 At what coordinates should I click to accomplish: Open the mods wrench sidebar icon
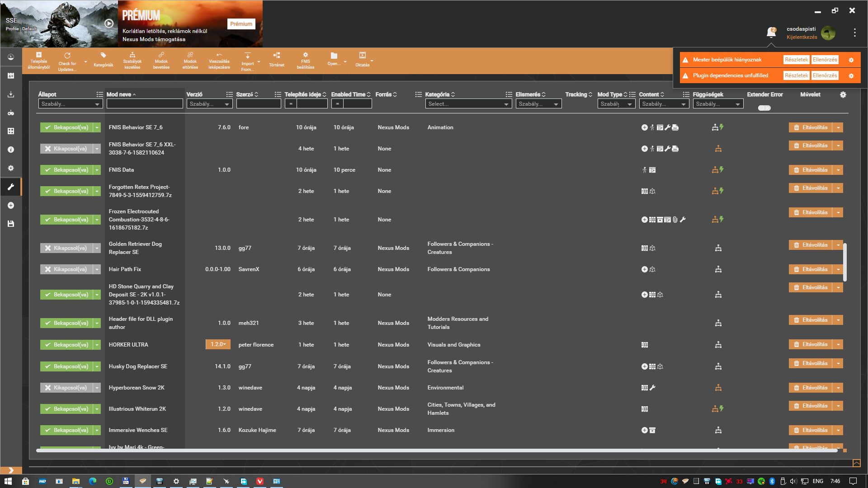coord(11,187)
